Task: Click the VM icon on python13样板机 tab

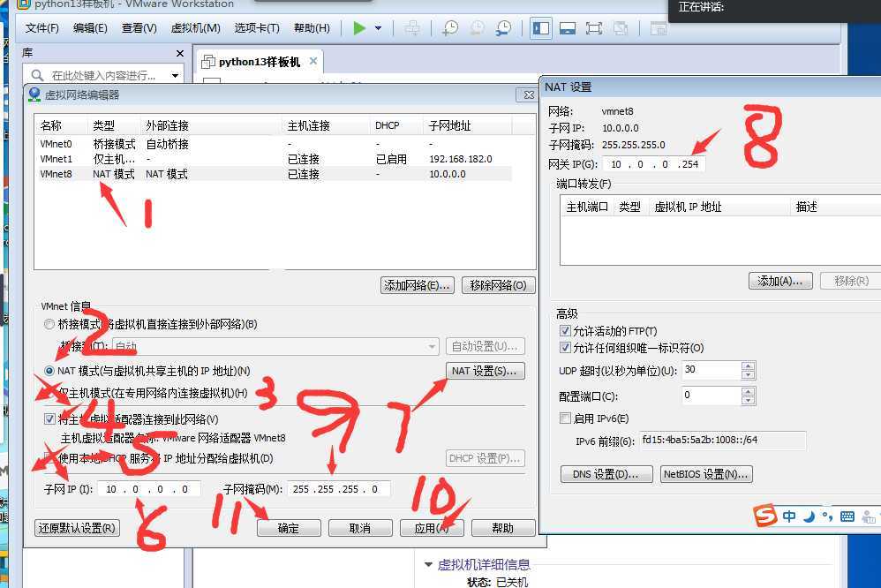Action: point(207,62)
